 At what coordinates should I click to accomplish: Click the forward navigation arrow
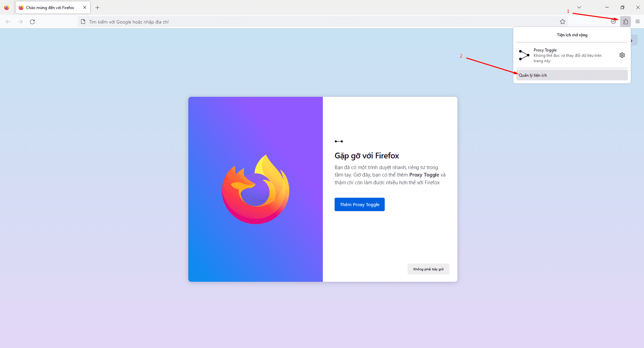[20, 22]
